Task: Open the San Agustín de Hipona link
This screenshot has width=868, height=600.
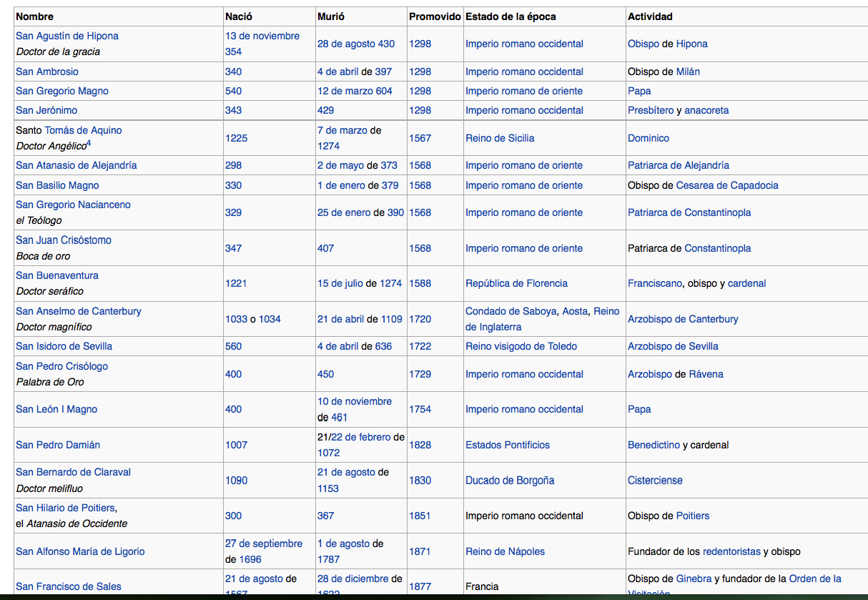Action: coord(67,36)
